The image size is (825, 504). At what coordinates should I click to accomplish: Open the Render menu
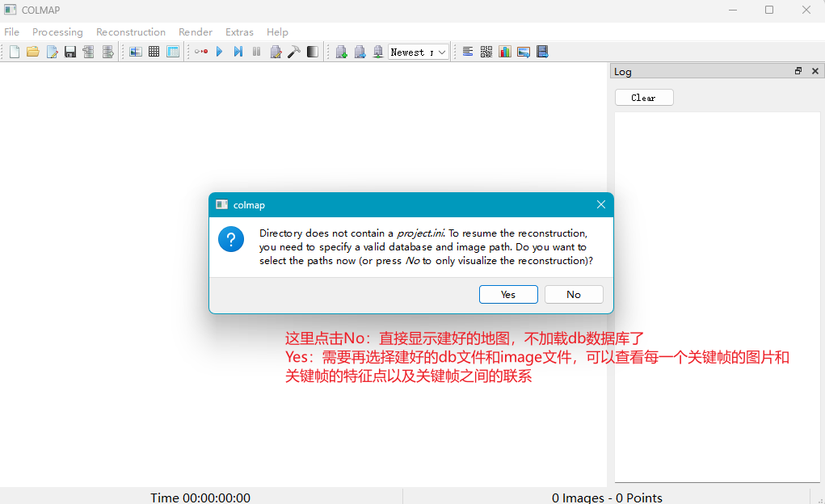pos(196,32)
